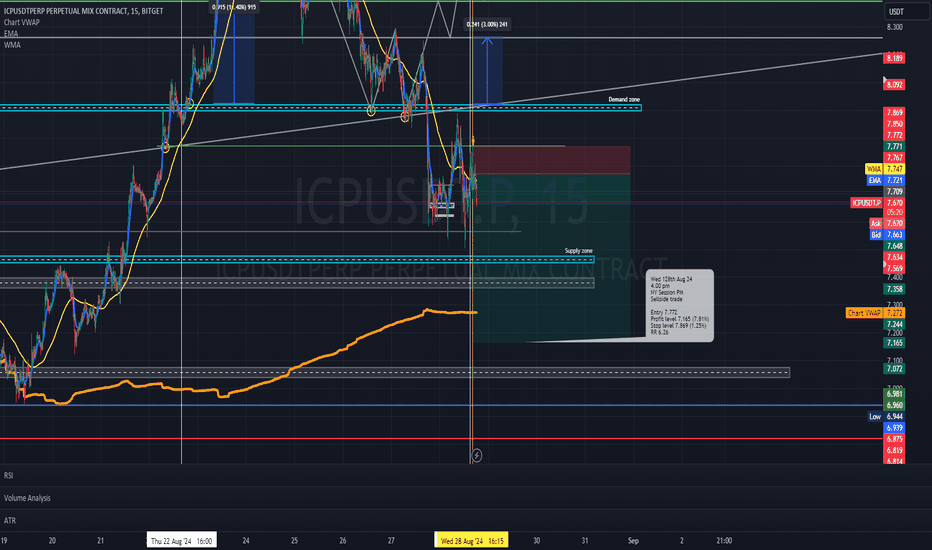The image size is (932, 550).
Task: Click the 8.300 price axis tick
Action: pos(894,27)
